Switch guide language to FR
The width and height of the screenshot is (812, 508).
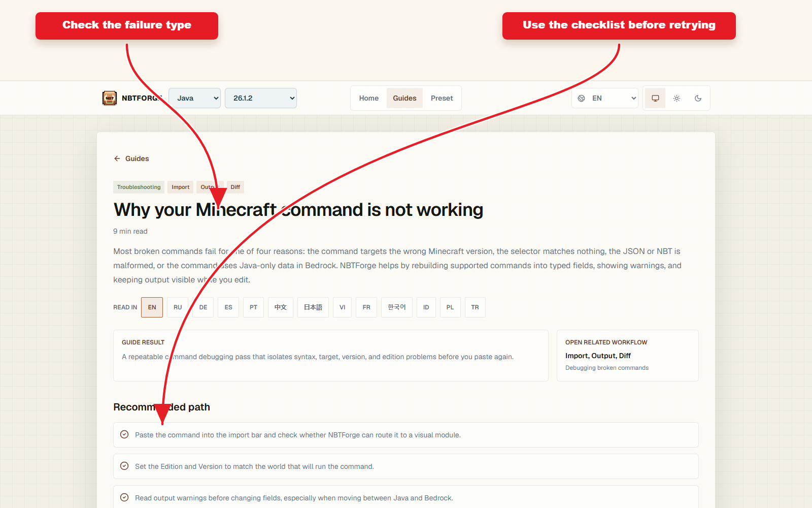click(366, 307)
